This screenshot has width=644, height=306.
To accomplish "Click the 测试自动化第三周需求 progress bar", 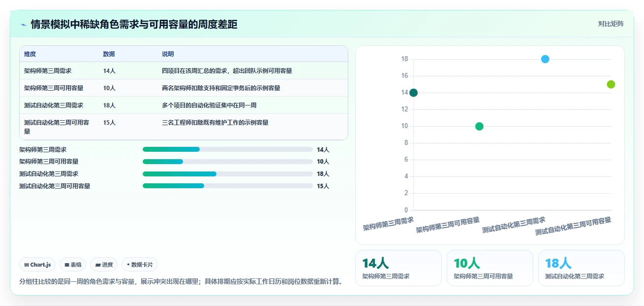I will (227, 174).
